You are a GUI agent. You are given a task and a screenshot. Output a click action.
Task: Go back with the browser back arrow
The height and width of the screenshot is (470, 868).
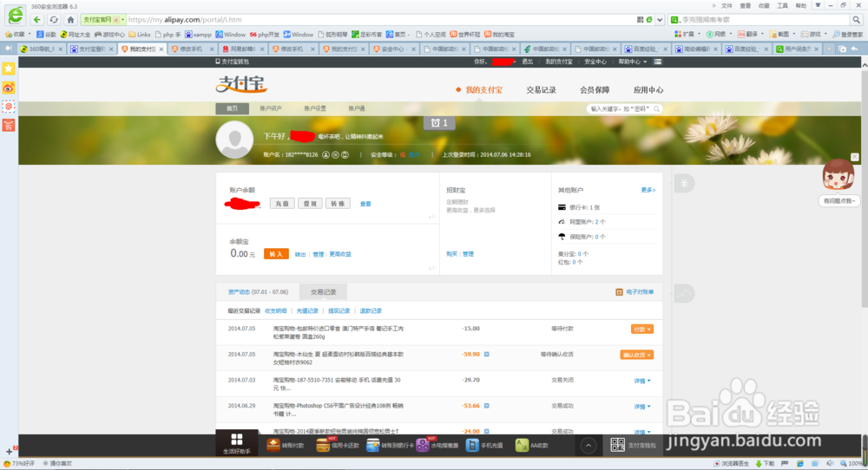pyautogui.click(x=37, y=19)
